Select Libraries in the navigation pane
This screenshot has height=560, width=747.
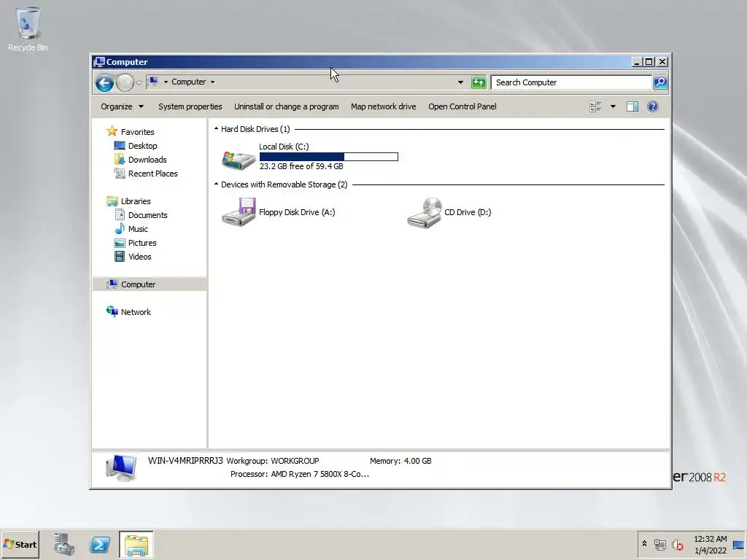point(135,201)
